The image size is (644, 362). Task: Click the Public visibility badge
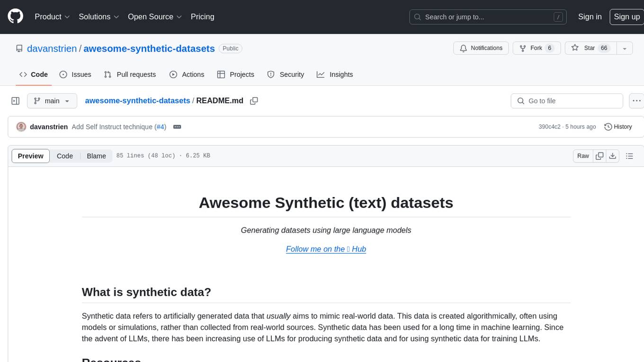[231, 48]
